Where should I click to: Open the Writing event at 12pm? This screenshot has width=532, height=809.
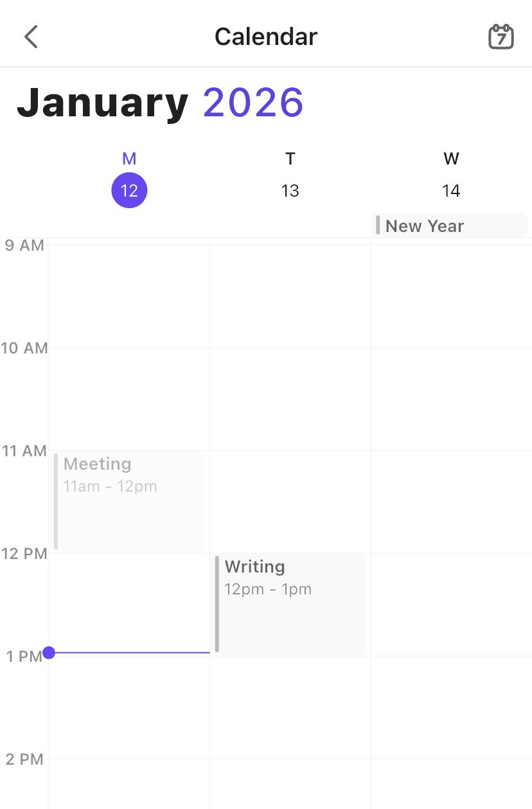(x=290, y=603)
